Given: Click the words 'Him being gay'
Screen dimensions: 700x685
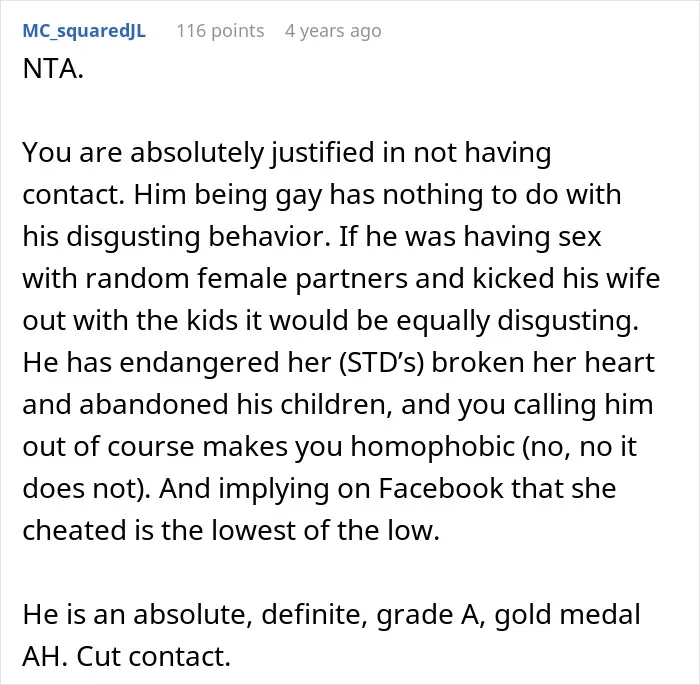Looking at the screenshot, I should (227, 195).
